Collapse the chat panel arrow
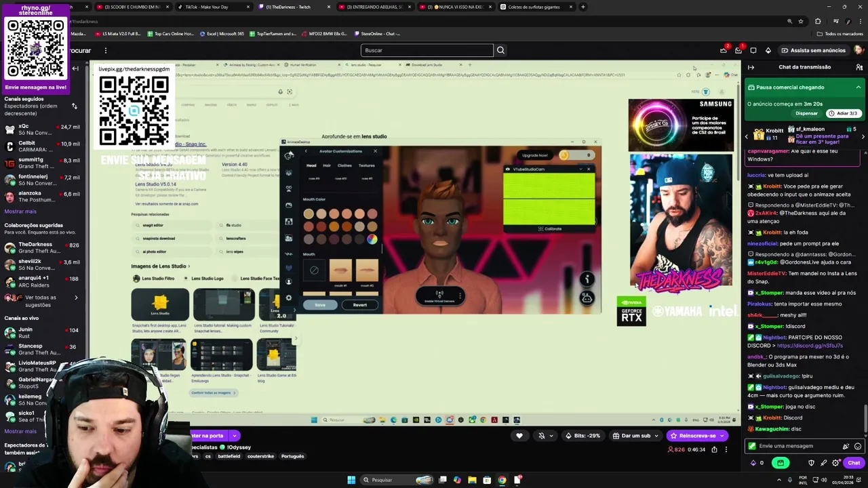 751,67
